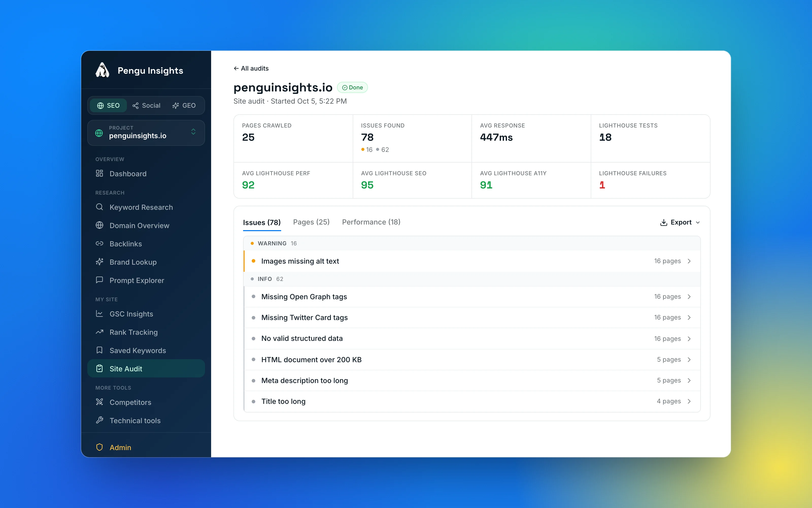
Task: Click the Backlinks link icon
Action: 99,244
